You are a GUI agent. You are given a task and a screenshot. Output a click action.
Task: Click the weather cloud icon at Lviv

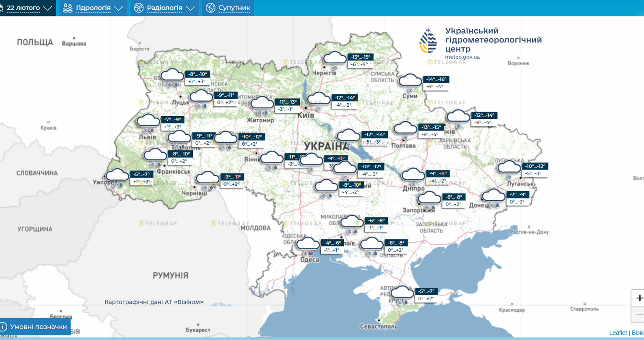point(149,120)
